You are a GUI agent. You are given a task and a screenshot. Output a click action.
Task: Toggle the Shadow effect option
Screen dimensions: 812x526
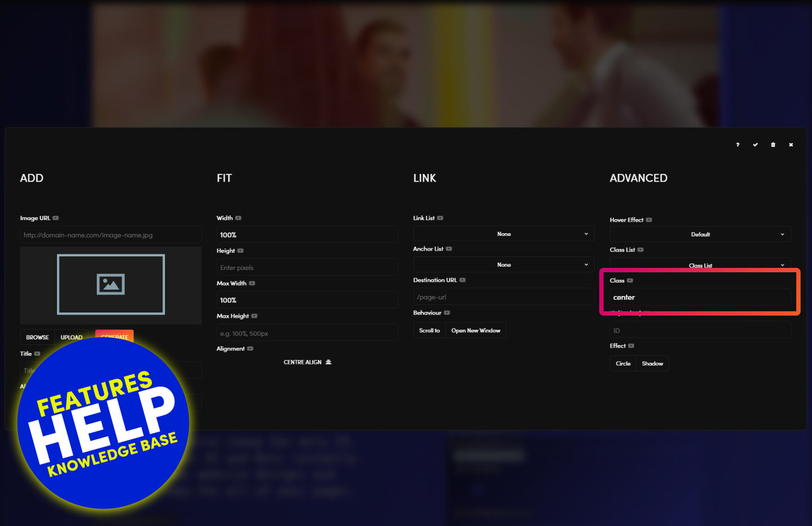point(652,364)
